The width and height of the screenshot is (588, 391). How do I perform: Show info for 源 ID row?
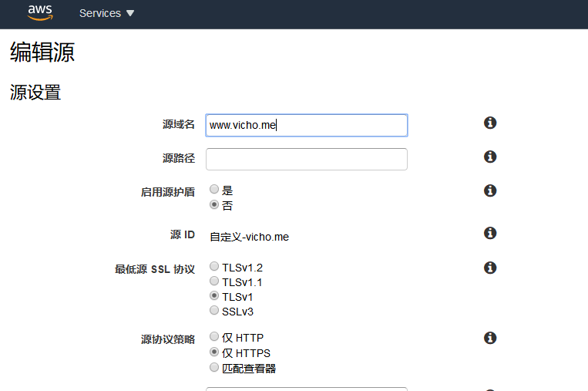tap(489, 234)
